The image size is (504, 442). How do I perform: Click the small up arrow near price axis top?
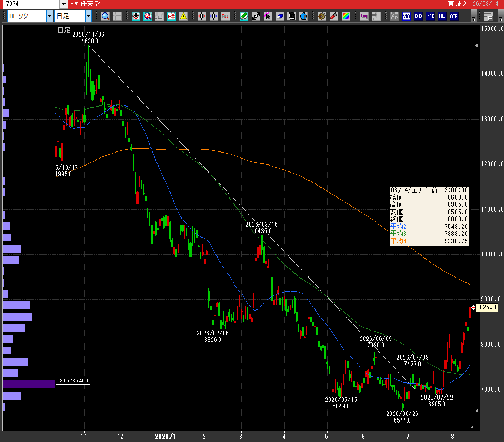point(477,45)
